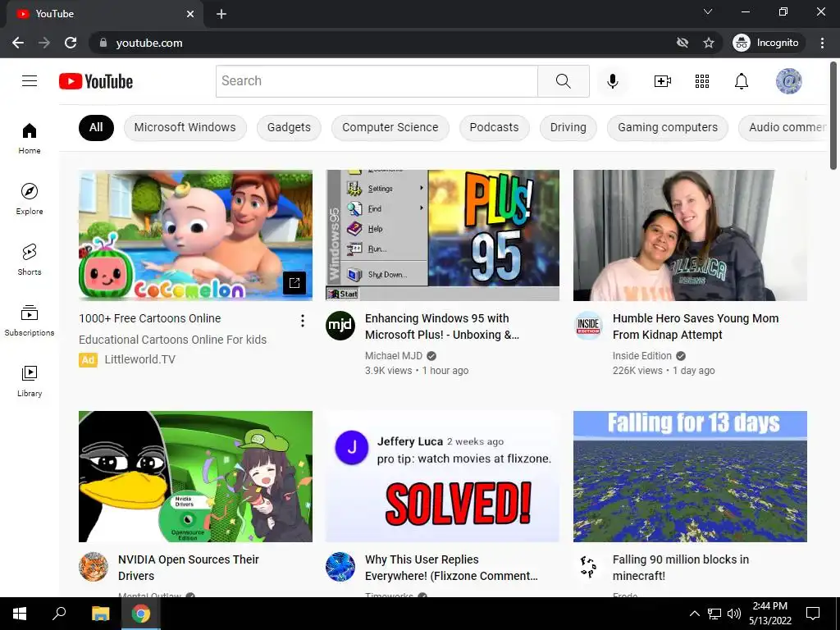
Task: Open the Create video icon
Action: click(x=663, y=81)
